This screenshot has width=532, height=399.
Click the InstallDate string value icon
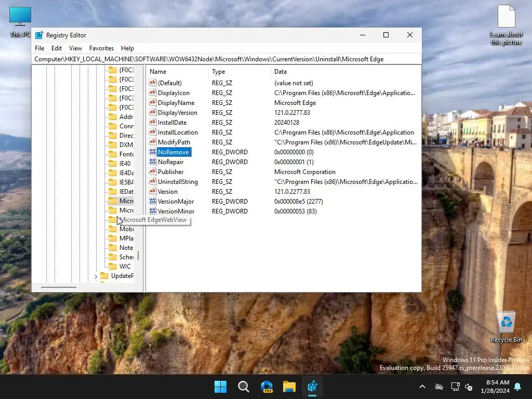153,122
